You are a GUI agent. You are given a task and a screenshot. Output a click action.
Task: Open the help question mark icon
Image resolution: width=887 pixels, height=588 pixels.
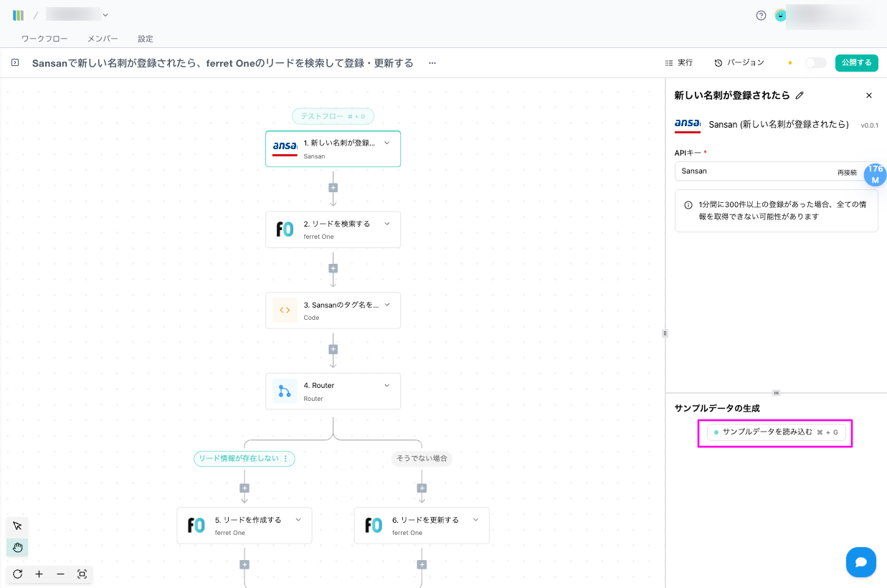pos(761,15)
